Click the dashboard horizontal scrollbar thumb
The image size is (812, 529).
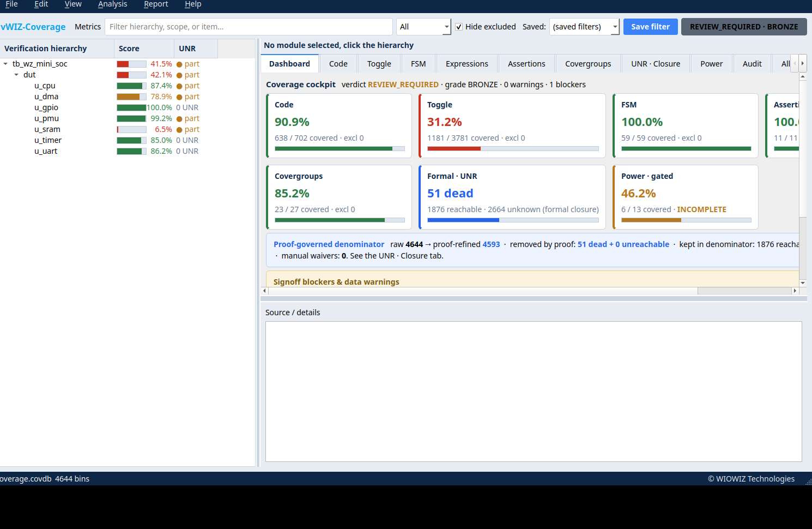483,291
